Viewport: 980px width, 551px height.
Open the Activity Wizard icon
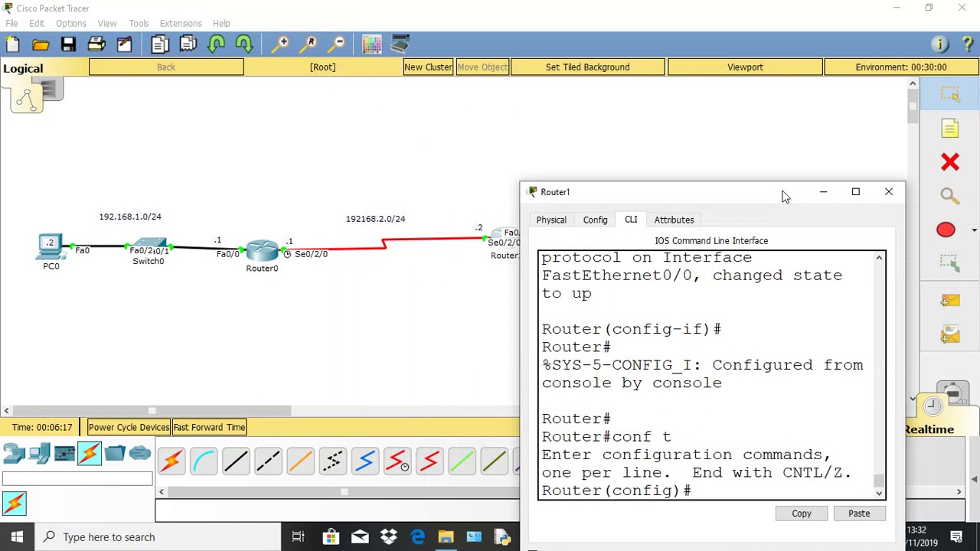(124, 45)
